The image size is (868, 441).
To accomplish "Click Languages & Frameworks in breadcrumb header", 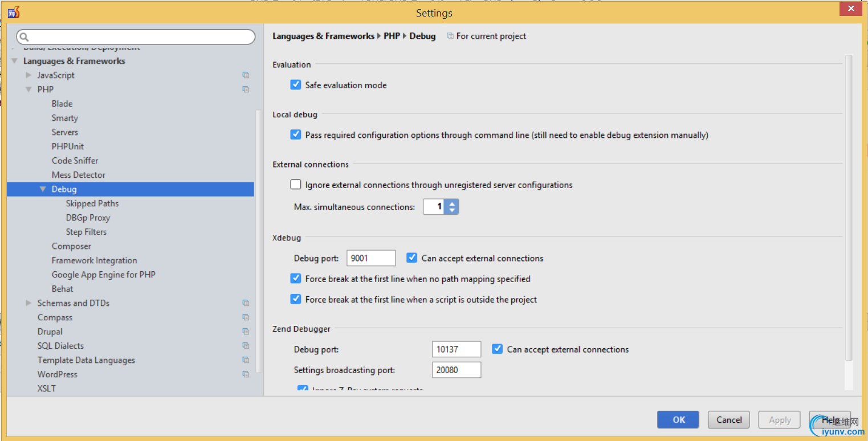I will 323,36.
